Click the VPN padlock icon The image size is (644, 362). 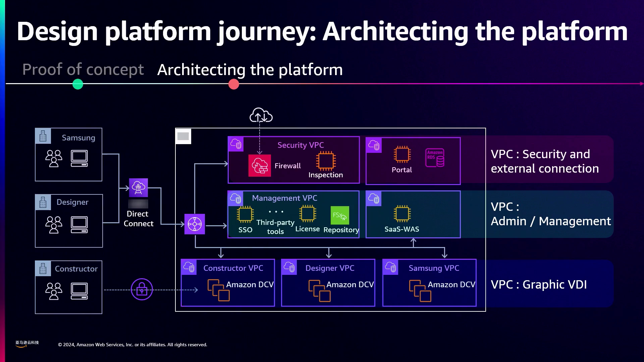(x=142, y=289)
